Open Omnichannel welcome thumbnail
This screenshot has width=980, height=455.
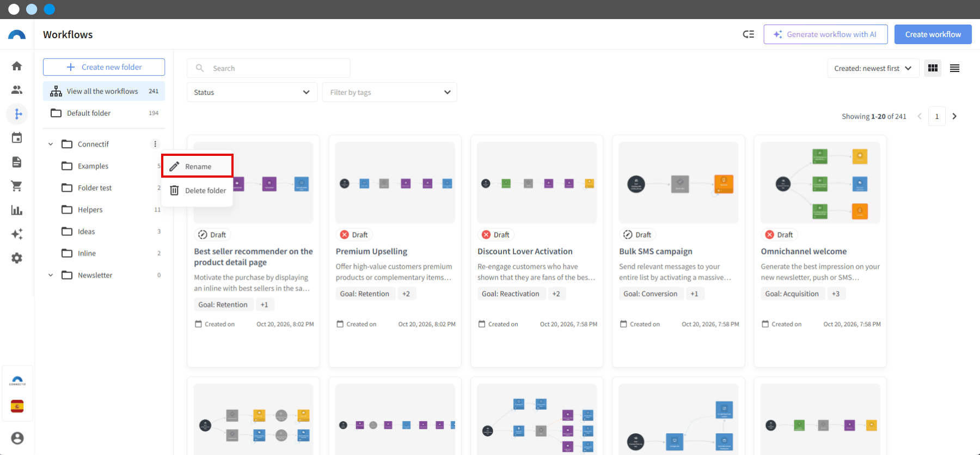[x=820, y=183]
